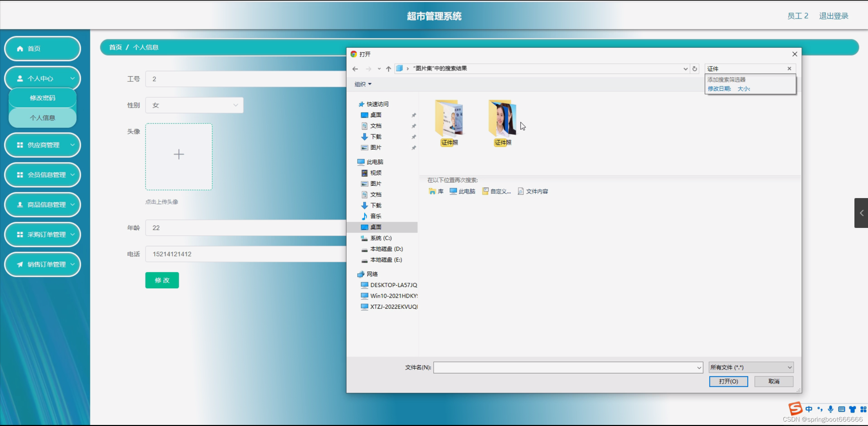Screen dimensions: 868x426
Task: Open 首页 from sidebar
Action: 43,49
